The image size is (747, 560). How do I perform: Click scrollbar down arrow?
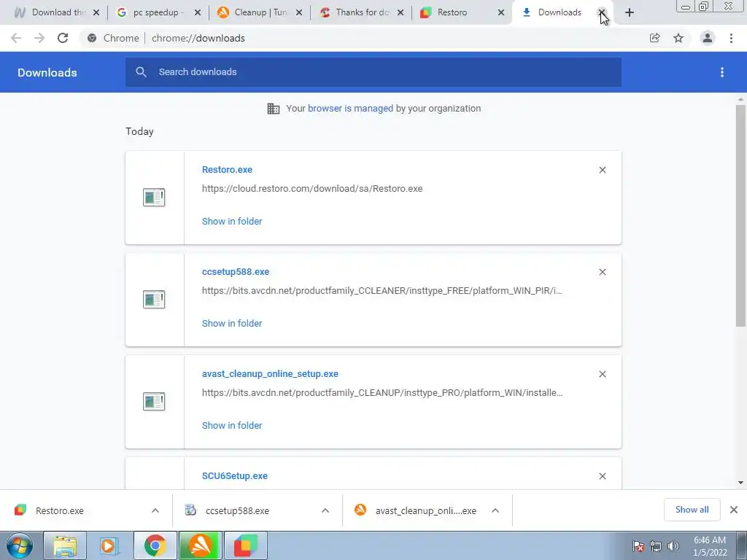coord(740,483)
